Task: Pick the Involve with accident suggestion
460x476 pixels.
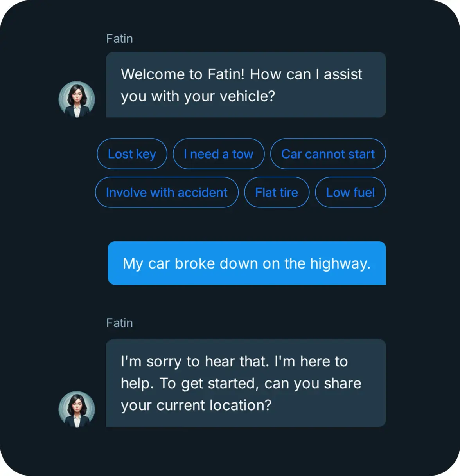Action: point(167,192)
